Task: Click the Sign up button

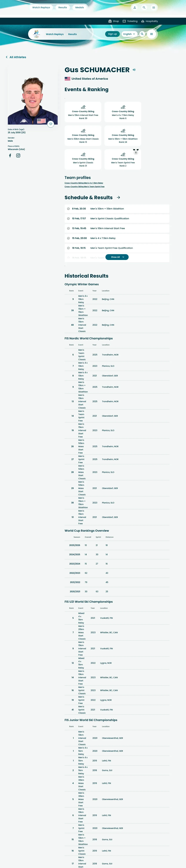Action: click(x=112, y=34)
